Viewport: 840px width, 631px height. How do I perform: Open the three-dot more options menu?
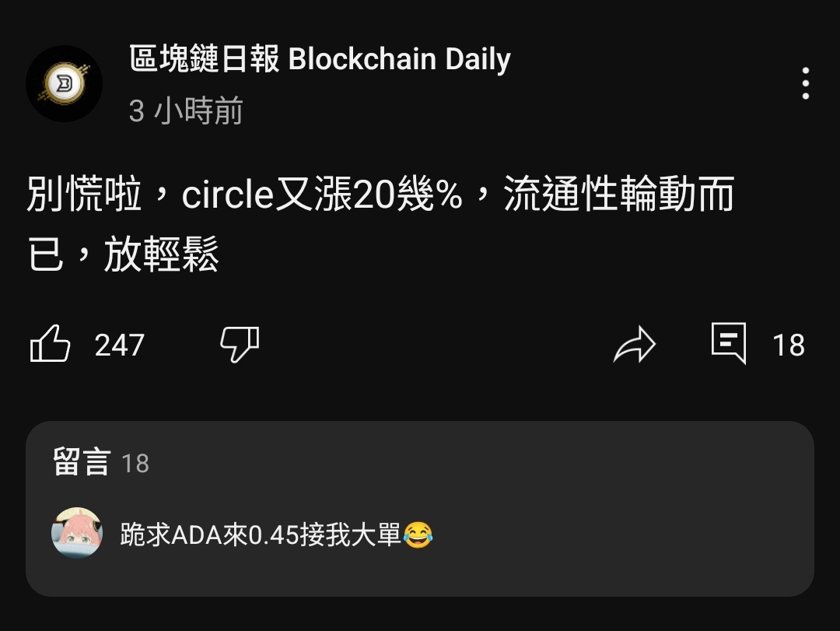coord(805,83)
